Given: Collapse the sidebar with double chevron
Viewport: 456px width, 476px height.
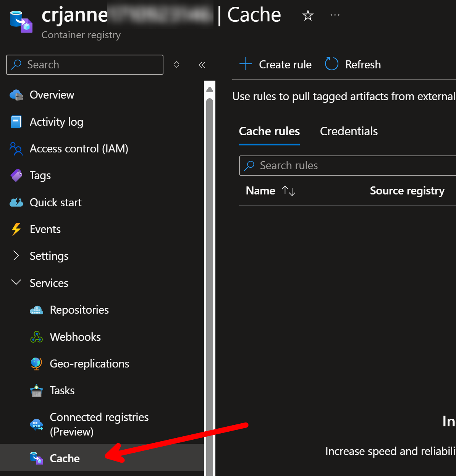Looking at the screenshot, I should pos(202,65).
